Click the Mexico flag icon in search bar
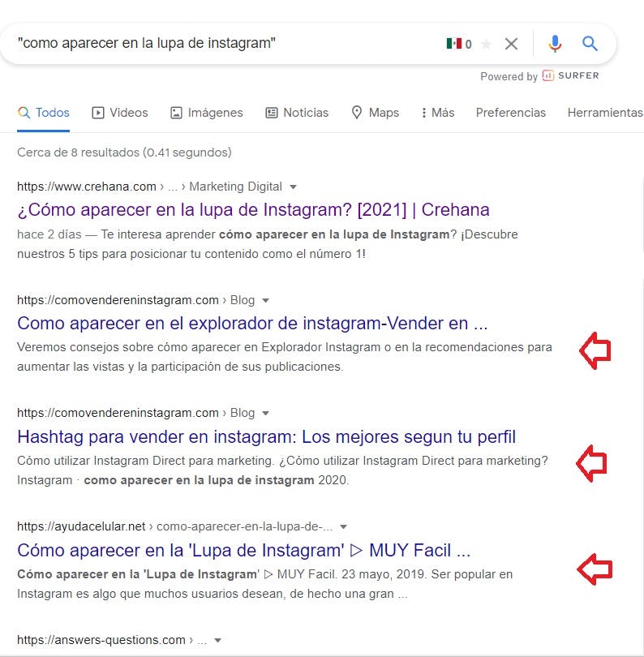Viewport: 644px width, 657px height. (x=453, y=43)
